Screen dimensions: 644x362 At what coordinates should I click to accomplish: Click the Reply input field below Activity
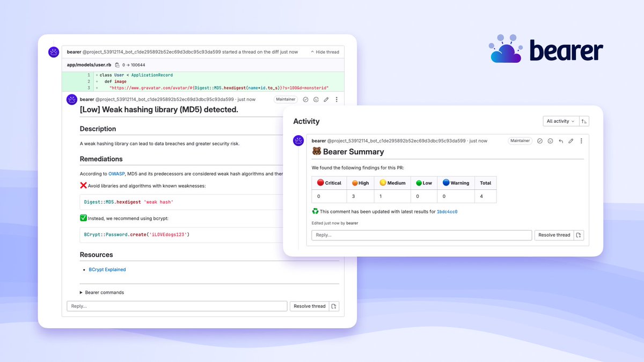click(421, 235)
